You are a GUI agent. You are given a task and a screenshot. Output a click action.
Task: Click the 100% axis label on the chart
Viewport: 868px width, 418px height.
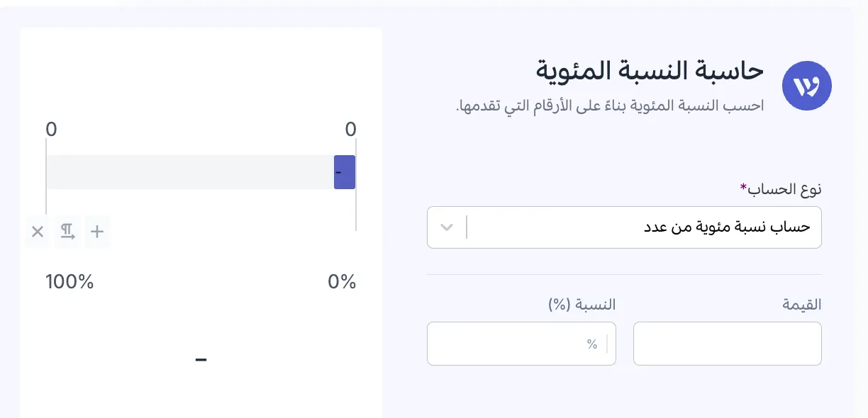(69, 281)
